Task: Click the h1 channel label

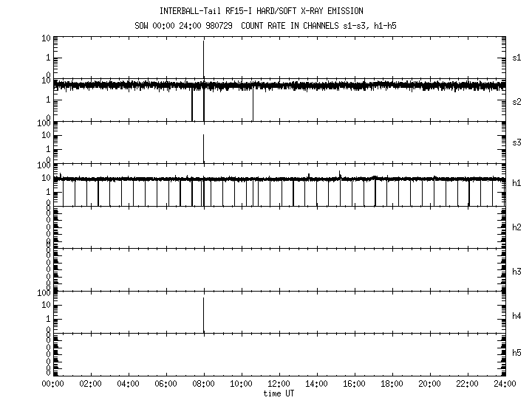Action: point(516,183)
